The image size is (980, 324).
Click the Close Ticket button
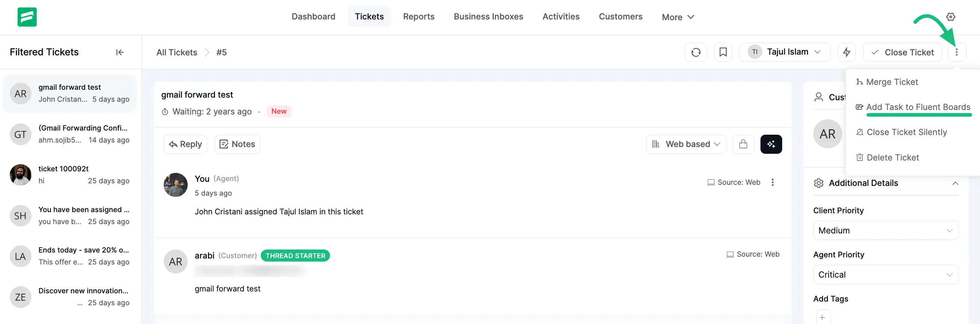coord(902,52)
